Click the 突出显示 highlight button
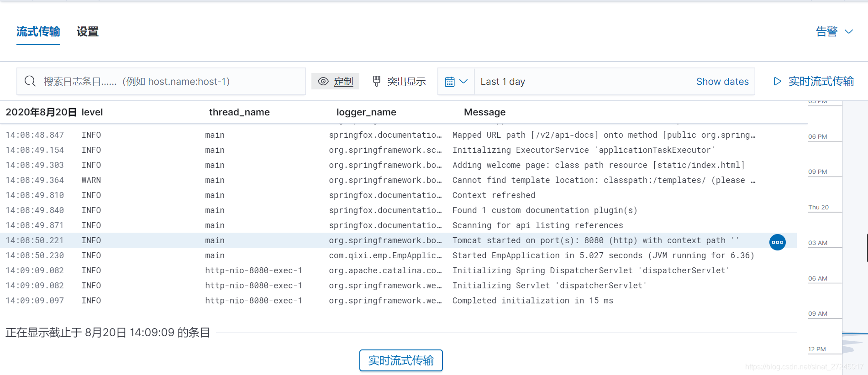The image size is (868, 375). (399, 81)
